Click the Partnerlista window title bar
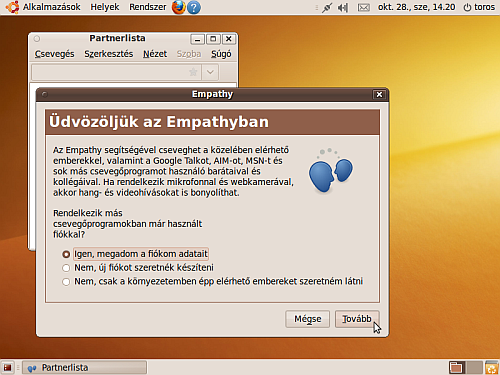The height and width of the screenshot is (375, 500). [x=117, y=38]
